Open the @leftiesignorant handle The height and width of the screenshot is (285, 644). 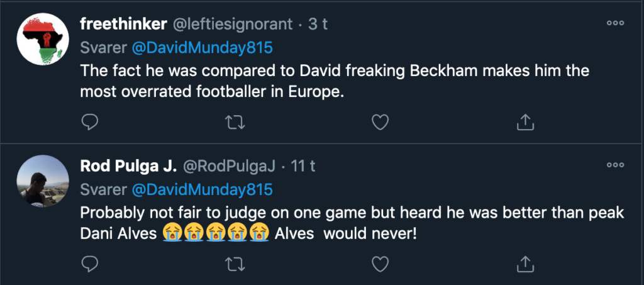pos(231,25)
